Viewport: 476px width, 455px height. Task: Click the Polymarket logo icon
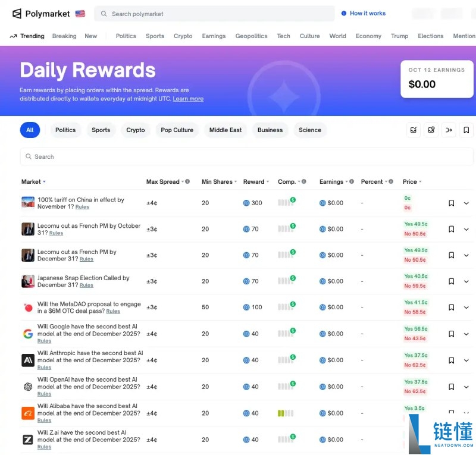(x=17, y=14)
